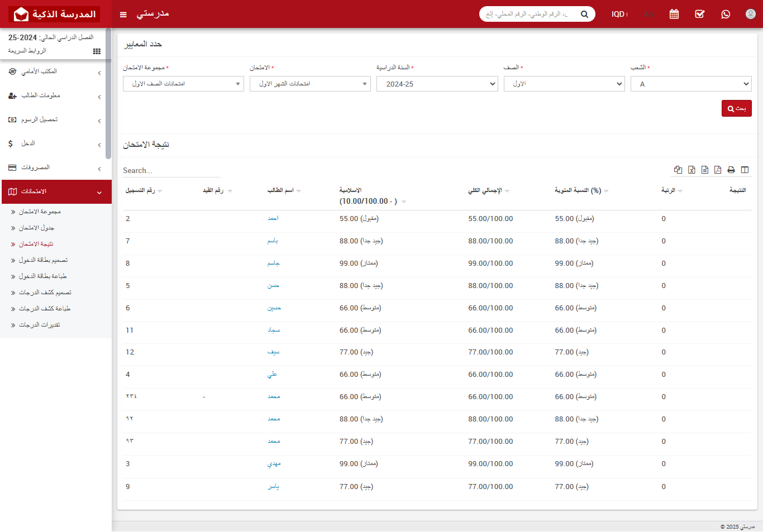Image resolution: width=763 pixels, height=532 pixels.
Task: Open the calendar from the top bar
Action: (674, 14)
